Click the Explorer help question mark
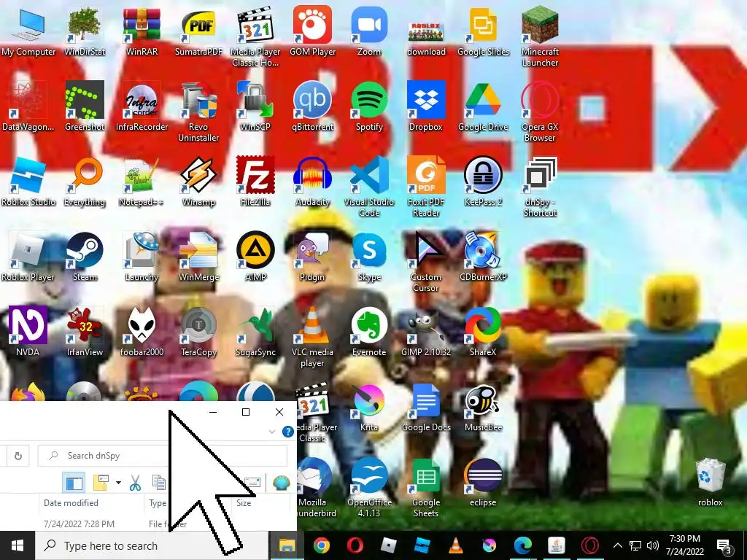The height and width of the screenshot is (560, 747). [287, 432]
